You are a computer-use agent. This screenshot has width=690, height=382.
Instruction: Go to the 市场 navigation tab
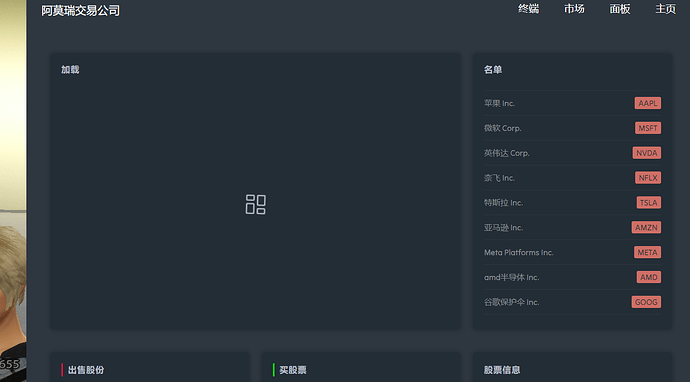coord(574,9)
